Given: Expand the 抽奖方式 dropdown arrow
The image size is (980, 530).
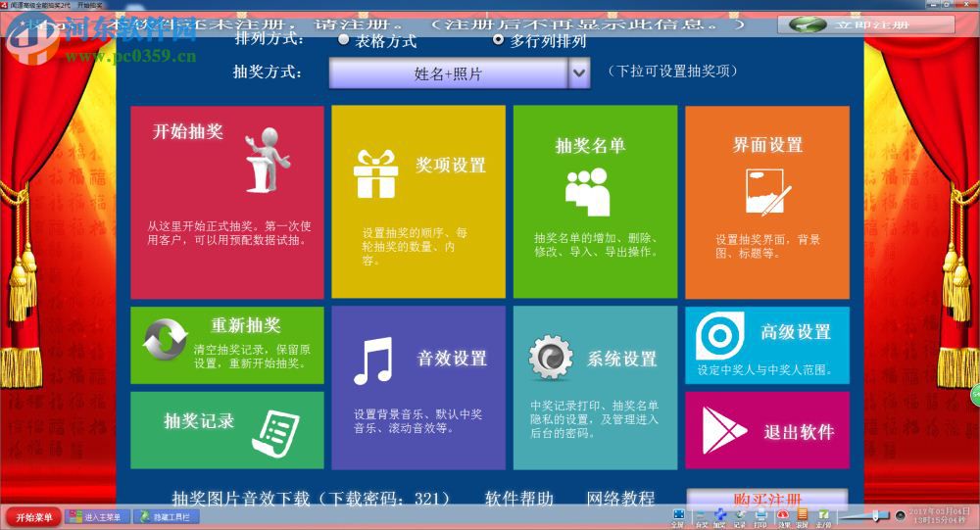Looking at the screenshot, I should (x=579, y=73).
